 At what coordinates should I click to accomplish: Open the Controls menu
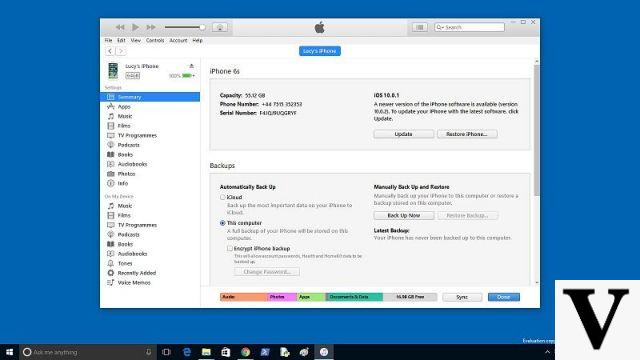coord(155,40)
